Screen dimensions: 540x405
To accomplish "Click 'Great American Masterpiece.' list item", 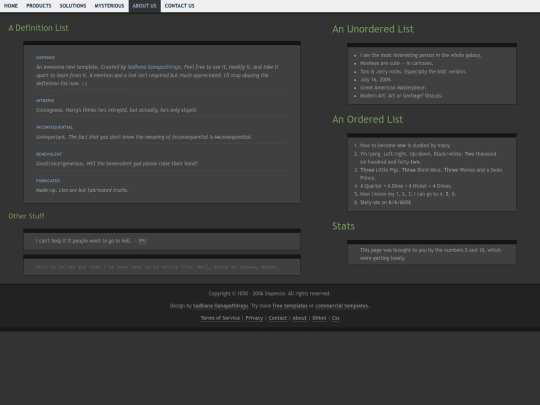I will click(x=393, y=88).
